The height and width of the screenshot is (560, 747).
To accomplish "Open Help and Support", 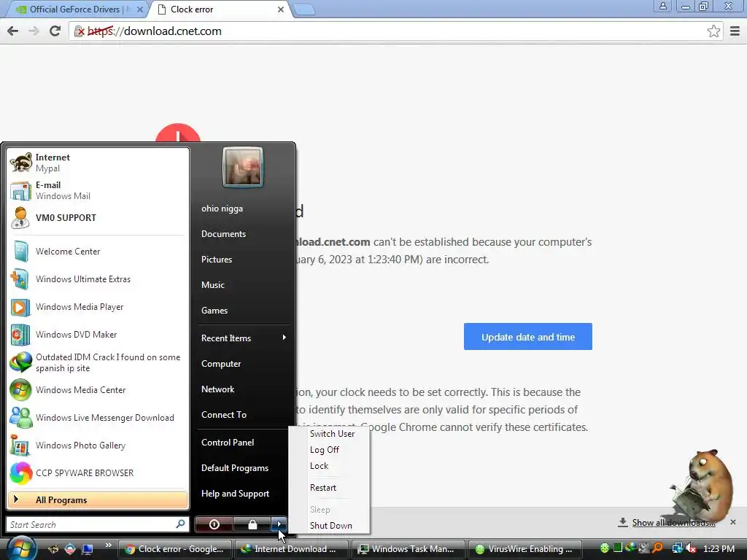I will coord(236,494).
